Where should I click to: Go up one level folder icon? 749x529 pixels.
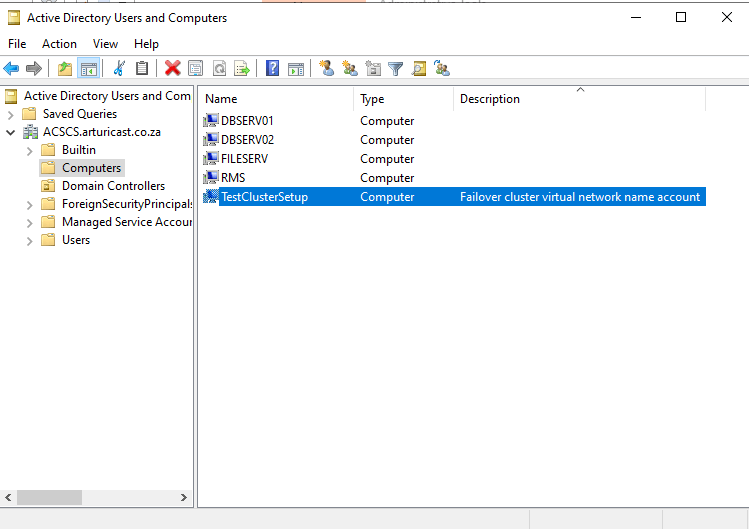point(65,68)
